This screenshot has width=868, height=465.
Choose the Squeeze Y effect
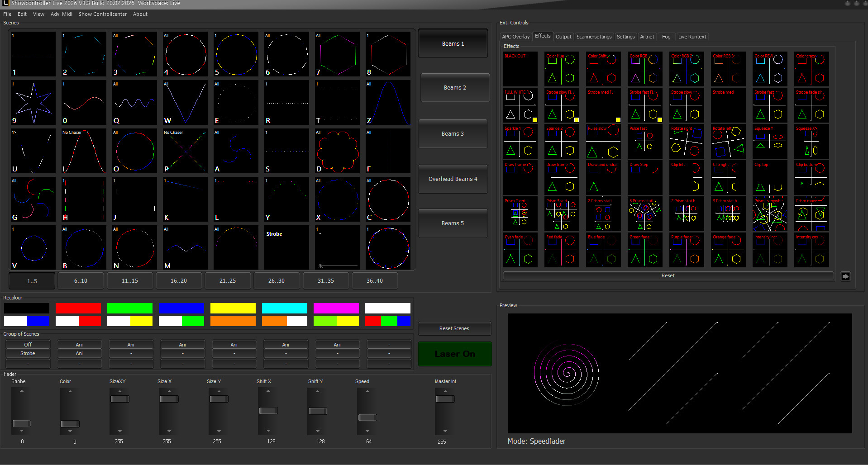coord(770,141)
